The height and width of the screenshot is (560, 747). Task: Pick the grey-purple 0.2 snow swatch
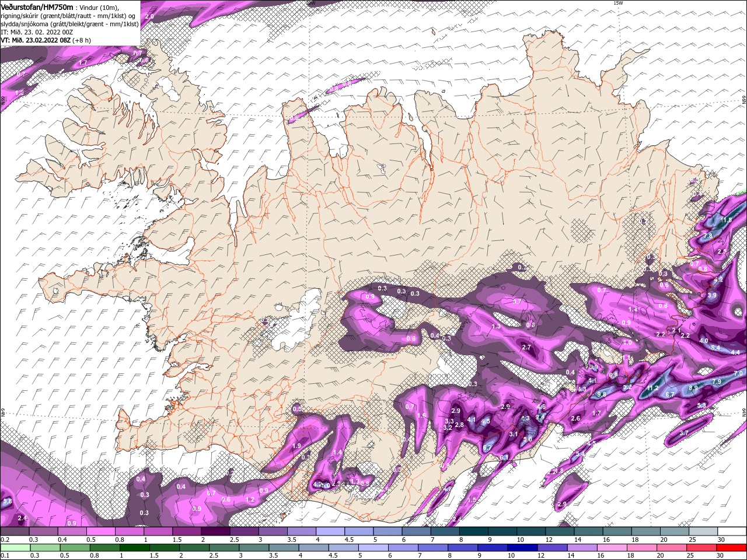click(x=15, y=531)
